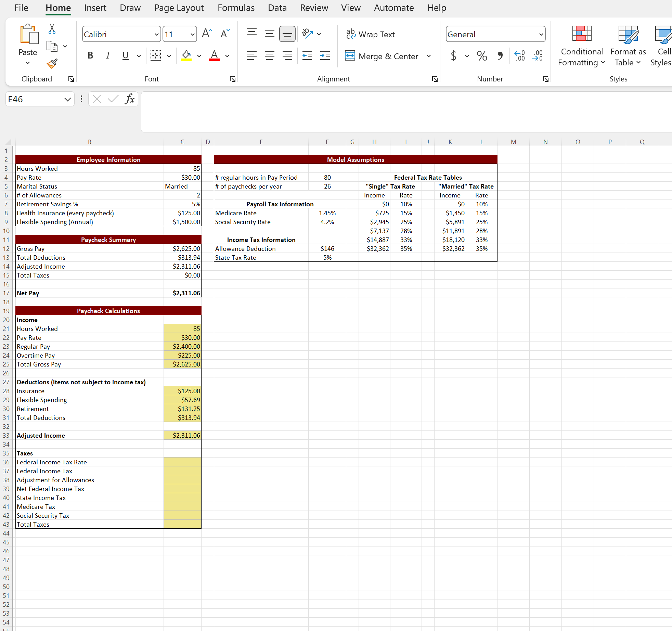Image resolution: width=672 pixels, height=631 pixels.
Task: Click the Insert Function fx icon
Action: [x=130, y=99]
